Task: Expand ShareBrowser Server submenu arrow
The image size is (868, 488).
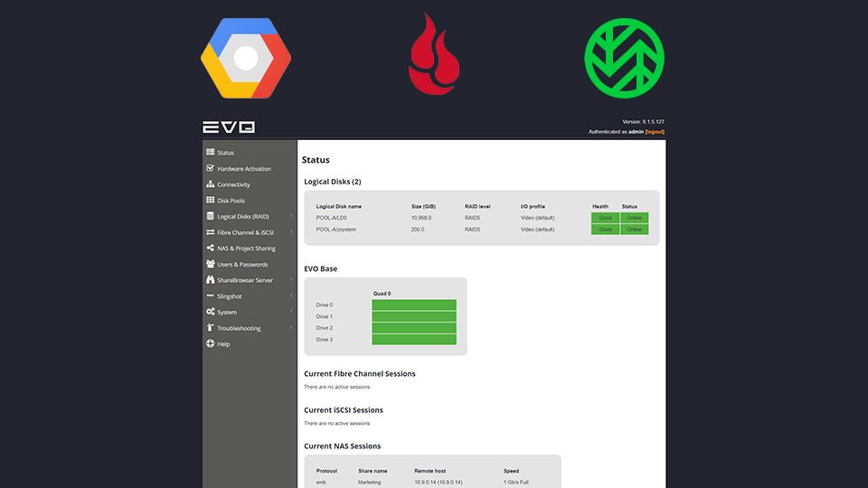Action: pos(291,279)
